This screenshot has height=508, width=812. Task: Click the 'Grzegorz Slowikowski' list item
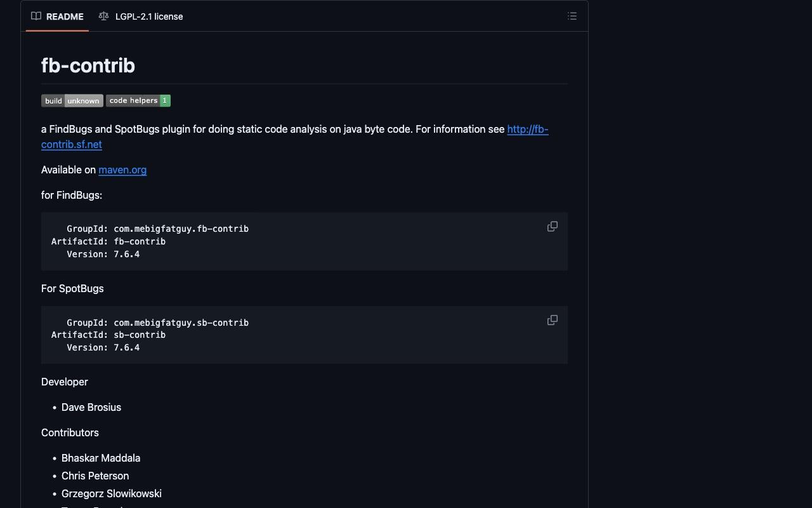(x=112, y=493)
